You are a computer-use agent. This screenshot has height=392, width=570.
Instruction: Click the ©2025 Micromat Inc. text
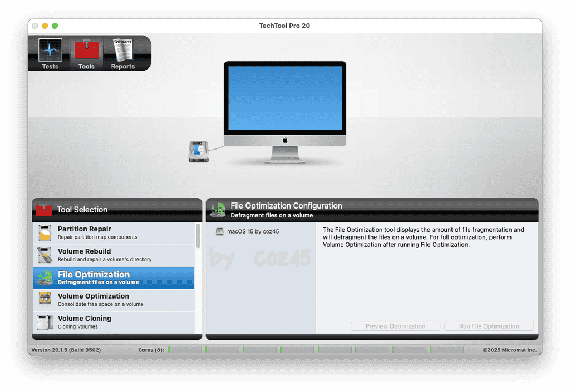pyautogui.click(x=509, y=350)
